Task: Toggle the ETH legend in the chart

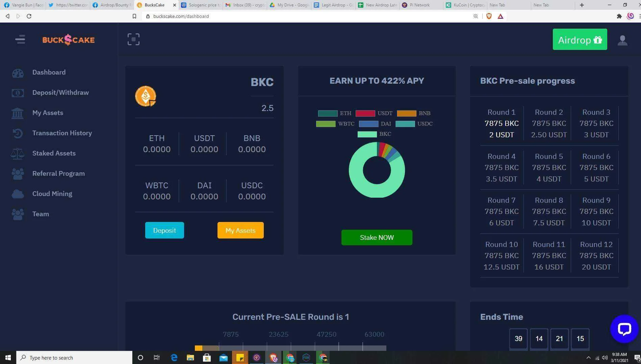Action: pos(334,113)
